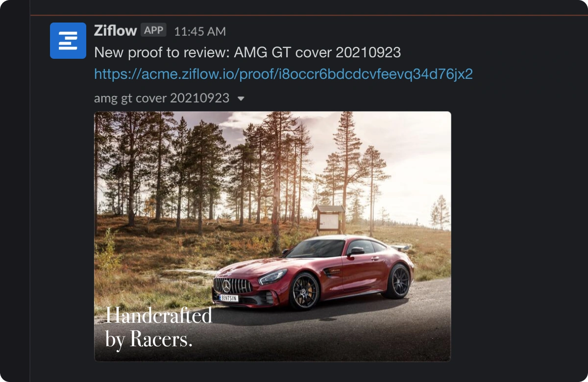The height and width of the screenshot is (382, 588).
Task: Click the blue Ziflow app avatar icon
Action: [x=68, y=41]
